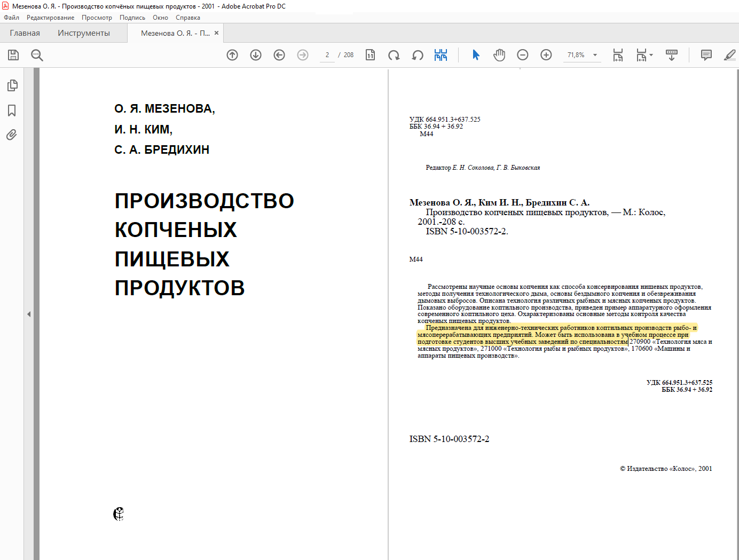Open the find text search tool

37,55
